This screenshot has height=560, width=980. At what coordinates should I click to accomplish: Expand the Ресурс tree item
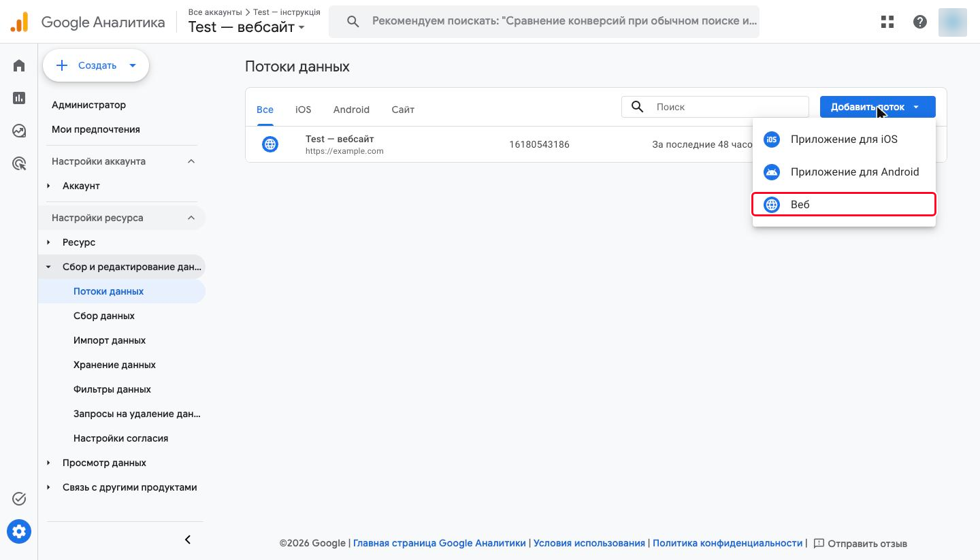tap(48, 242)
